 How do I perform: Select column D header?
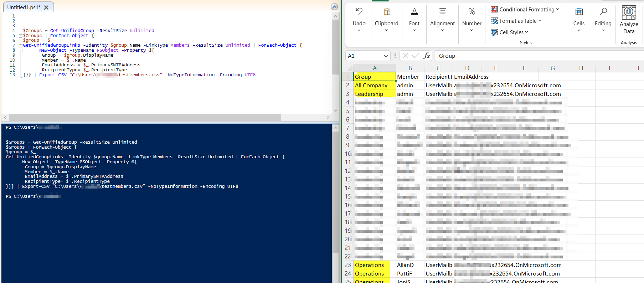coord(467,68)
